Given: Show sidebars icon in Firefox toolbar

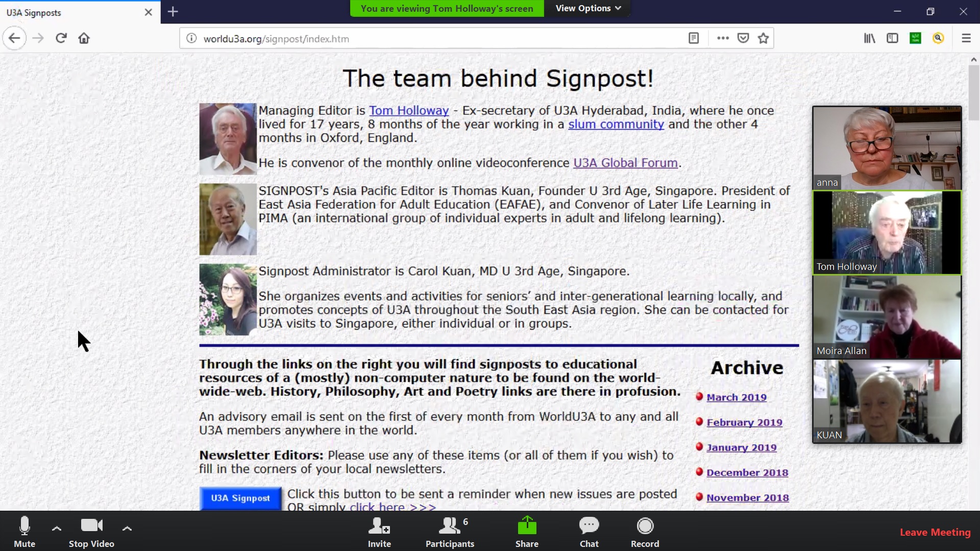Looking at the screenshot, I should click(x=892, y=38).
